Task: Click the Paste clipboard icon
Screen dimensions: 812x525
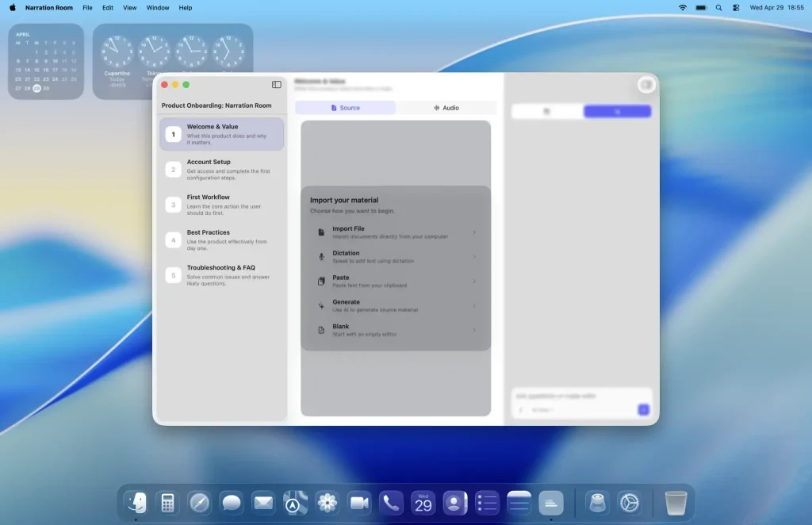Action: [321, 282]
